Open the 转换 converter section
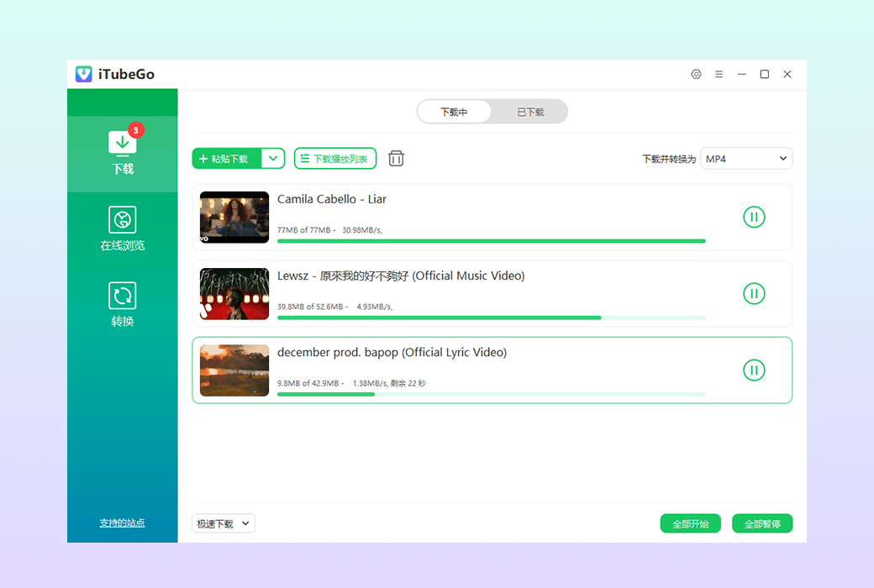The width and height of the screenshot is (874, 588). [x=122, y=305]
